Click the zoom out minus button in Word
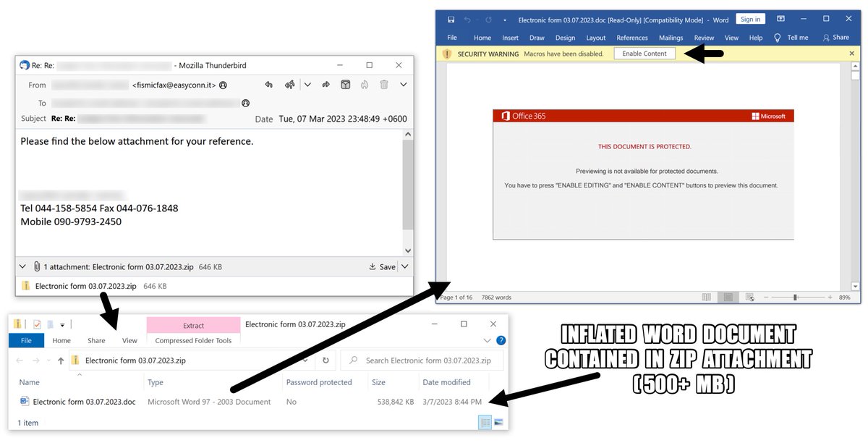Viewport: 868px width, 443px height. click(x=765, y=298)
